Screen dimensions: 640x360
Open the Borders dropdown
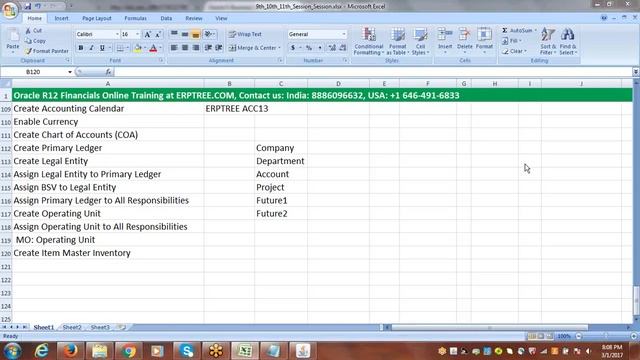[x=128, y=48]
